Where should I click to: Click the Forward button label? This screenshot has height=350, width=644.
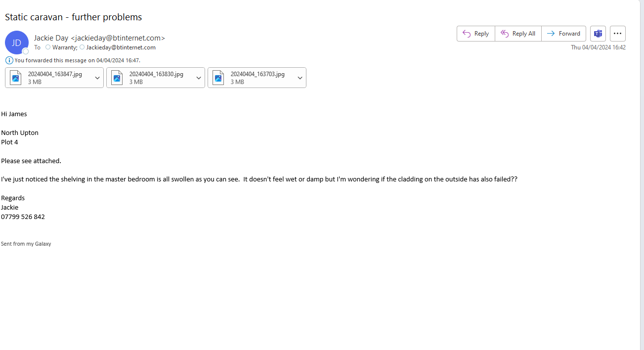[x=569, y=34]
